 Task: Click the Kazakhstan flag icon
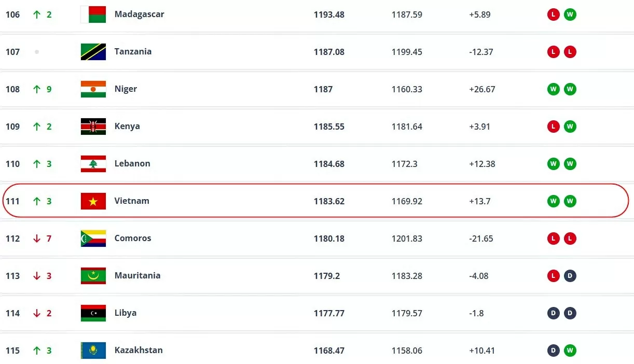click(x=93, y=351)
